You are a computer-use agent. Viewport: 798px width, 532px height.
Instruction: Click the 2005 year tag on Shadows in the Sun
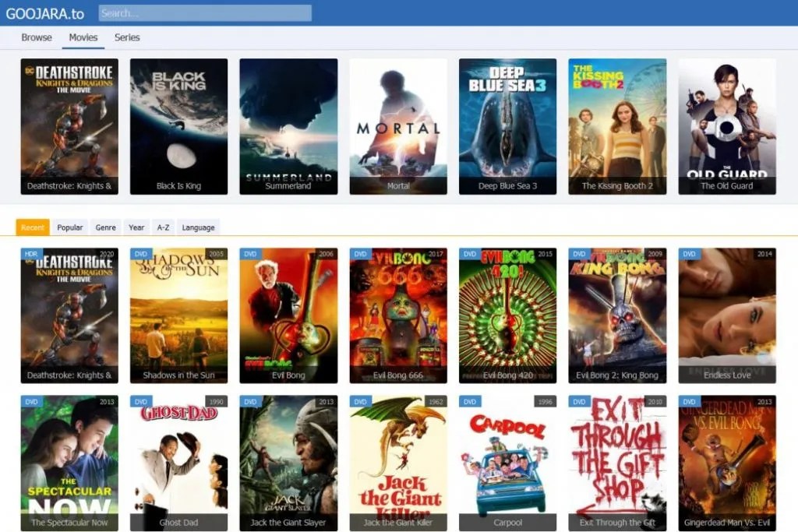tap(217, 254)
